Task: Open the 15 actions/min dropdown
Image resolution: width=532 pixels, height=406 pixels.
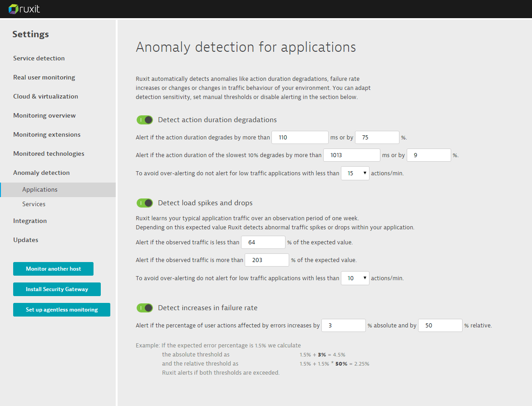Action: (x=355, y=173)
